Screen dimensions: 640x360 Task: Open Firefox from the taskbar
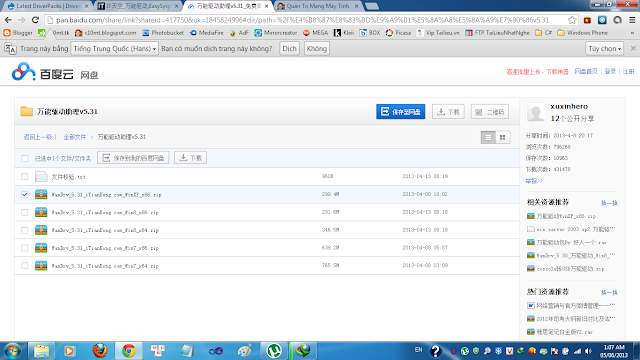point(100,351)
